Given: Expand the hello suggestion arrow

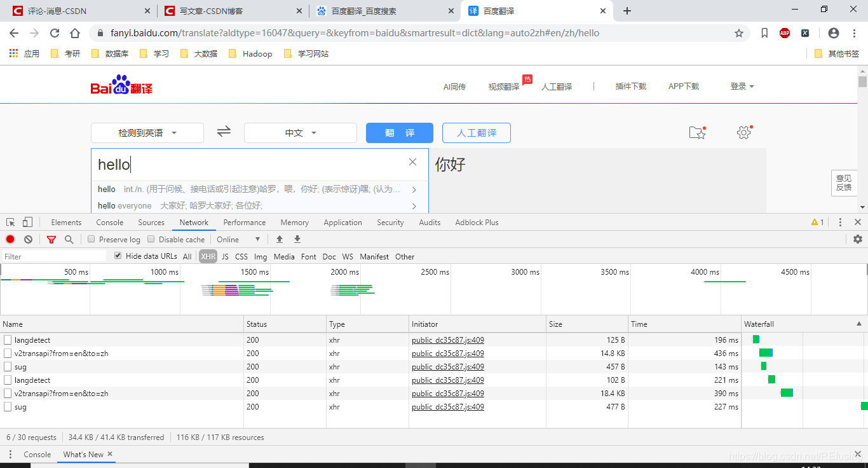Looking at the screenshot, I should coord(414,189).
